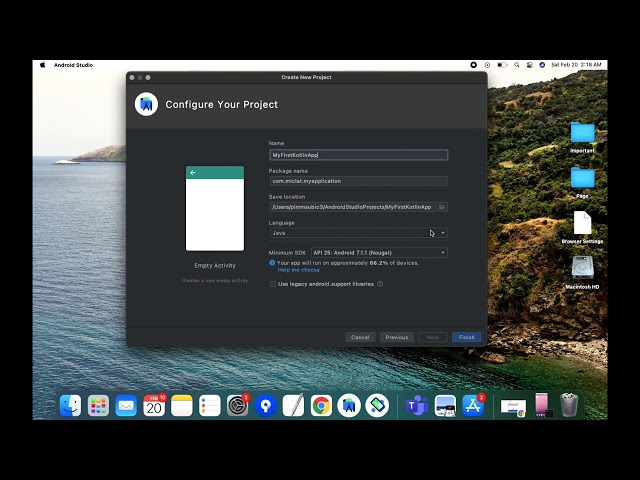The image size is (640, 480).
Task: Click the Previous button
Action: pyautogui.click(x=397, y=337)
